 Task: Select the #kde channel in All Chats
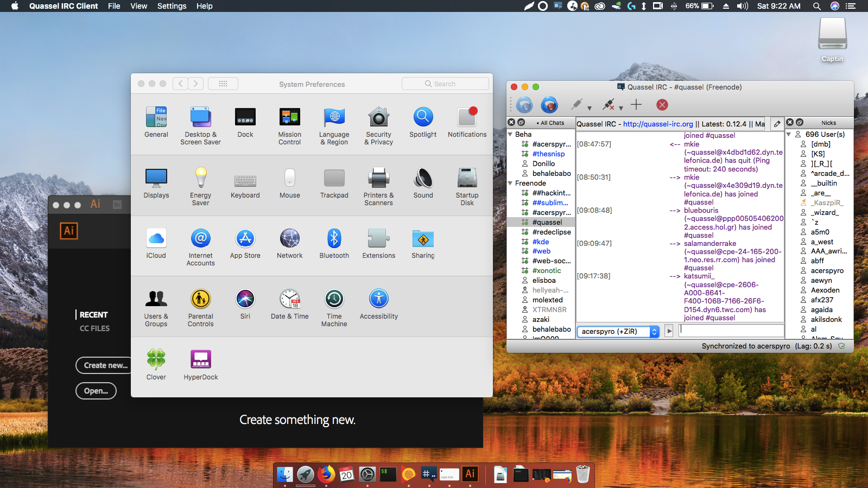pos(541,242)
